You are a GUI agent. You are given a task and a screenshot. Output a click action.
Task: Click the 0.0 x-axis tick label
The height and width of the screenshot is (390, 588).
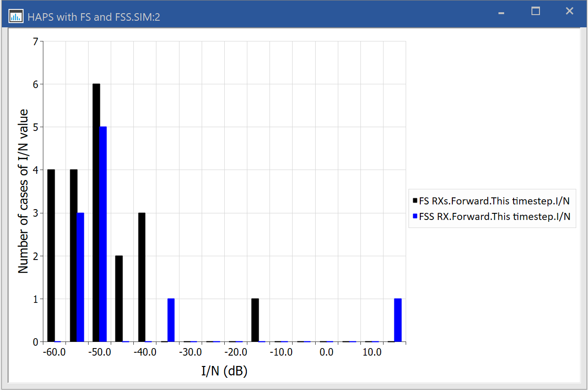tap(327, 352)
